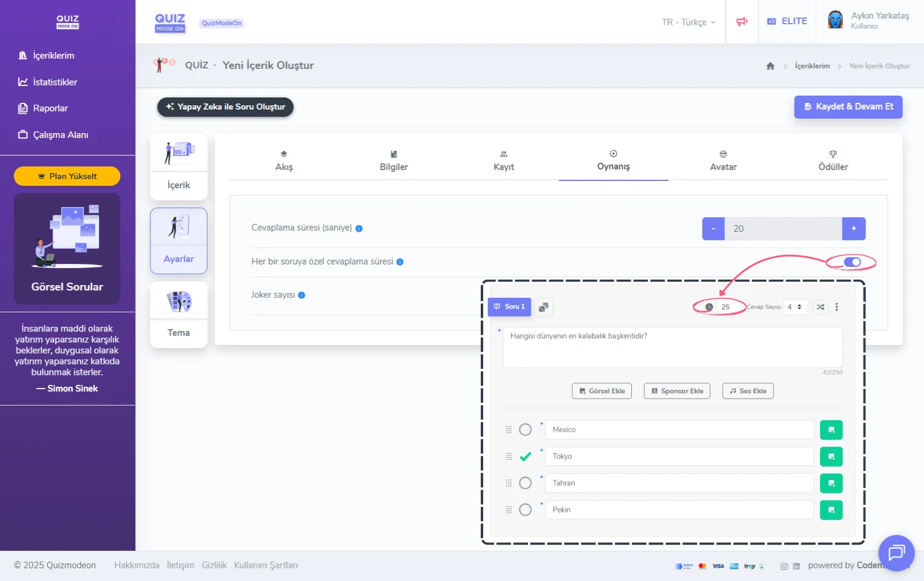Increase answer time with plus button

point(853,229)
